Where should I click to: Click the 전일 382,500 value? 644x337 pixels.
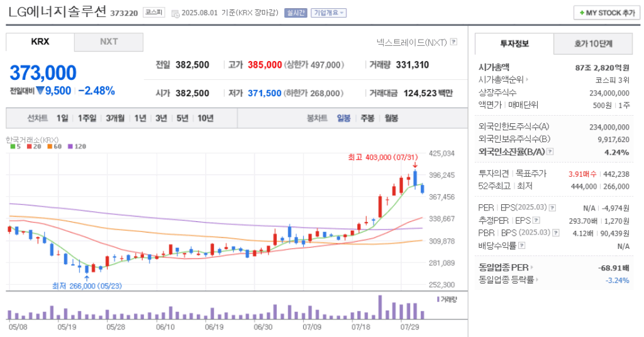(192, 65)
